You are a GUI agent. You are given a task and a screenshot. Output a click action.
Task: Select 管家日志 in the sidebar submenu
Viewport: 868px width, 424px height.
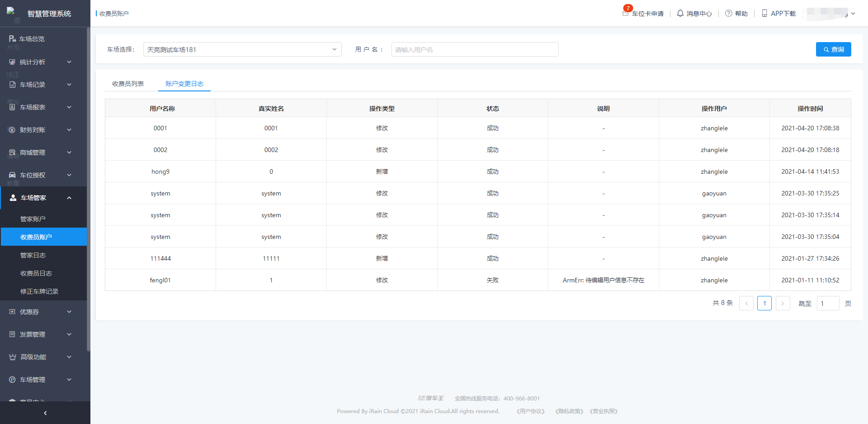coord(33,255)
